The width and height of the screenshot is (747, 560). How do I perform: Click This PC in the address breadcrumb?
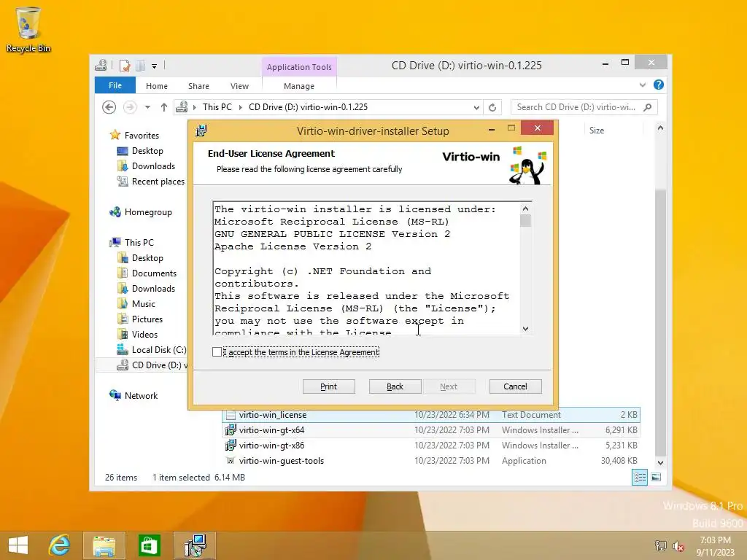217,107
